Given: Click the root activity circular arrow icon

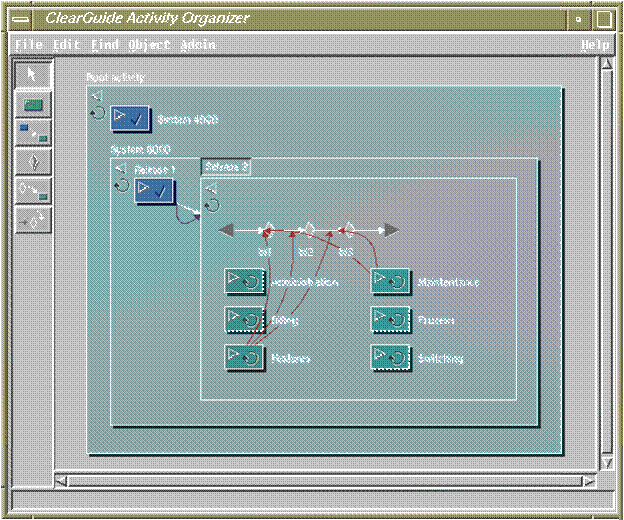Looking at the screenshot, I should click(97, 113).
